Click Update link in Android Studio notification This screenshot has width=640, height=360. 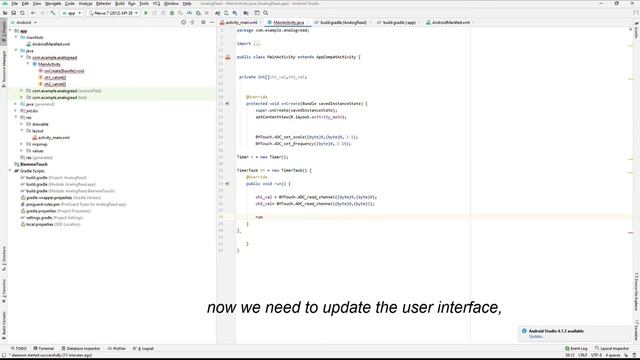tap(536, 337)
